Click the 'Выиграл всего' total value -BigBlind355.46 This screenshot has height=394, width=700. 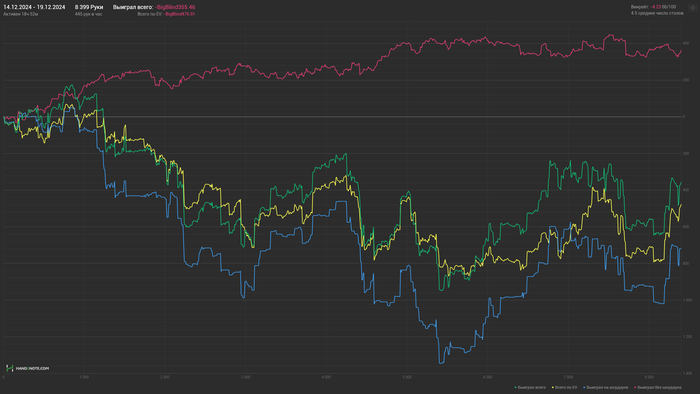click(175, 7)
